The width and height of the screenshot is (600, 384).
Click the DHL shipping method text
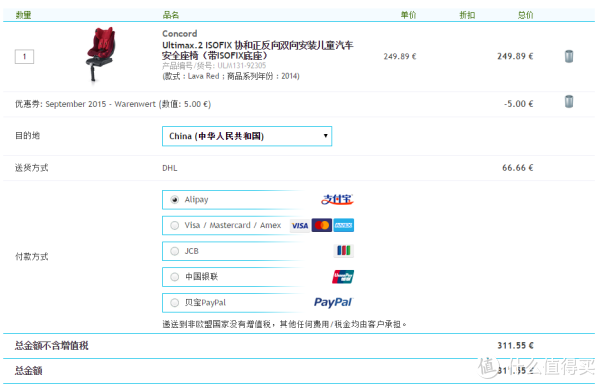pos(170,168)
